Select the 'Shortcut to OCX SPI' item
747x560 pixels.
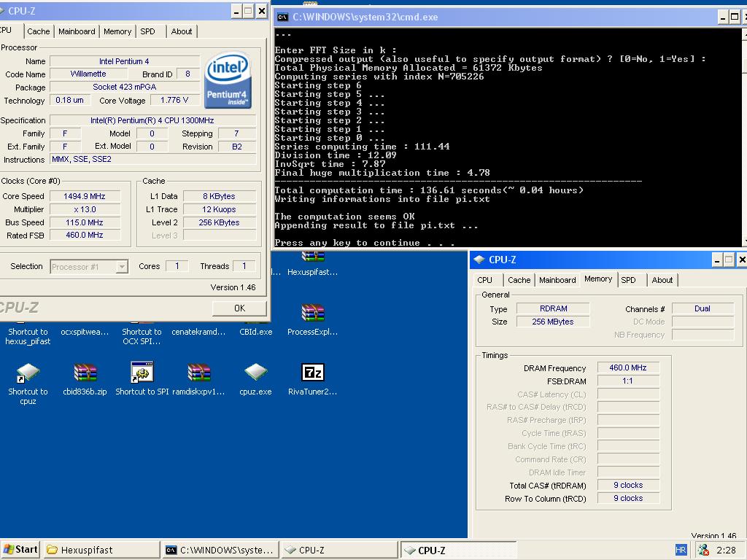(x=142, y=337)
